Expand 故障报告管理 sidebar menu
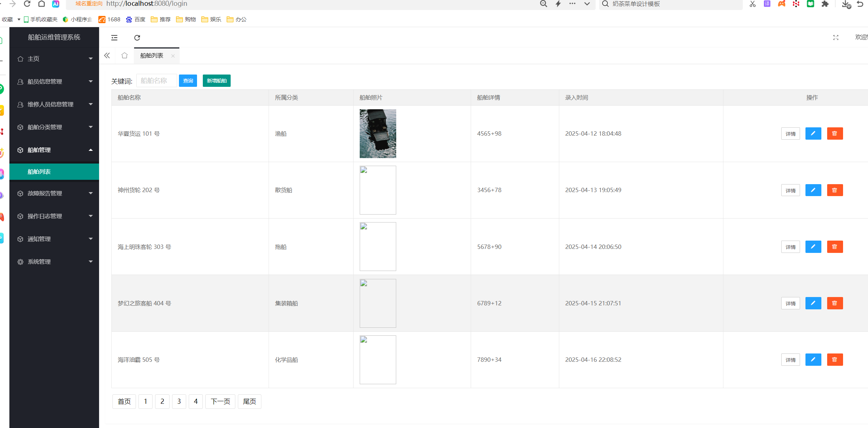The image size is (868, 428). click(54, 194)
